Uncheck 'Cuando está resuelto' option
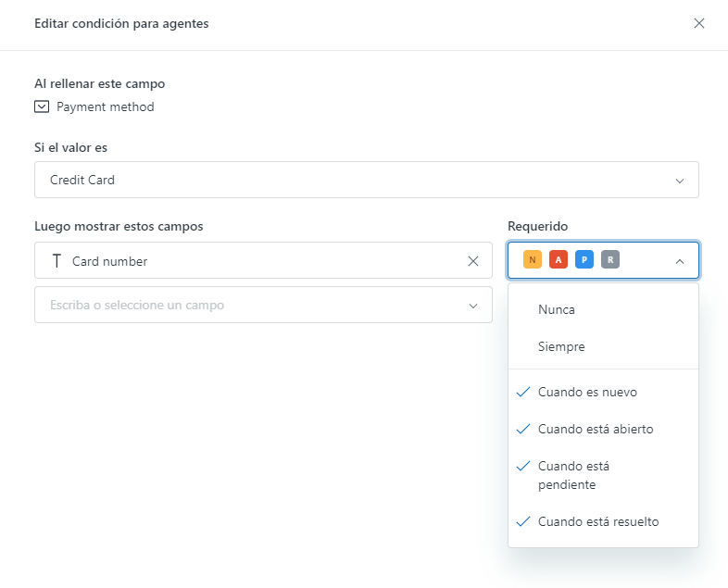 [x=597, y=521]
